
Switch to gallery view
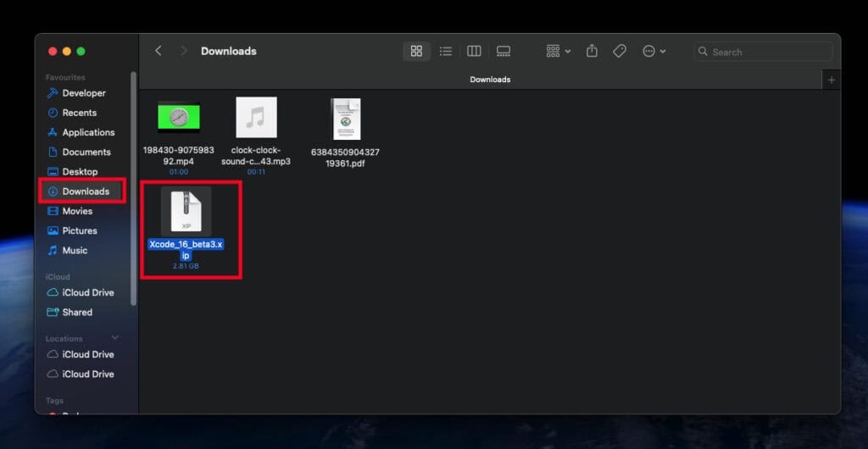[504, 52]
